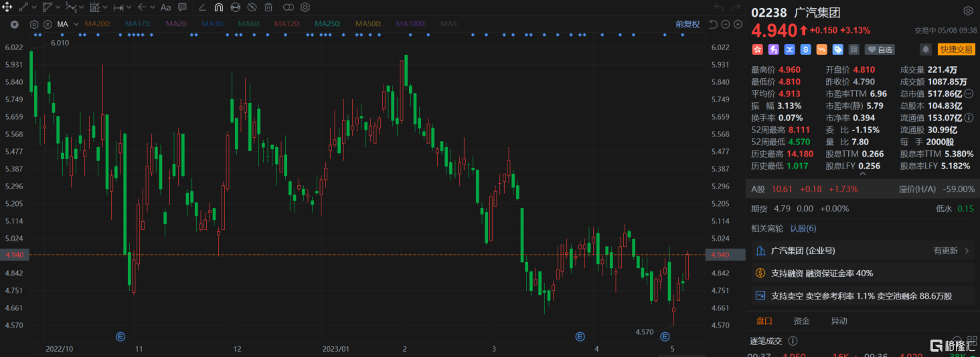
Task: Open quote panel settings gear
Action: coord(968,11)
